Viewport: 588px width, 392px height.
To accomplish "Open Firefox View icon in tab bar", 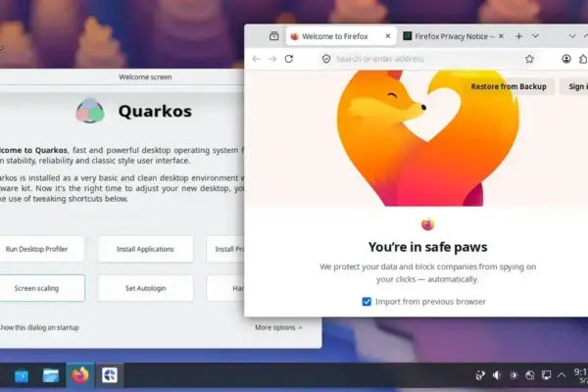I will pos(273,36).
